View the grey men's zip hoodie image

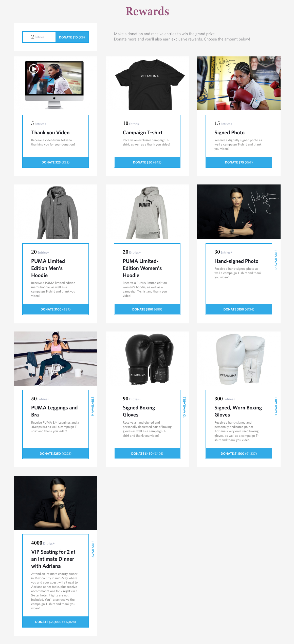(x=56, y=212)
